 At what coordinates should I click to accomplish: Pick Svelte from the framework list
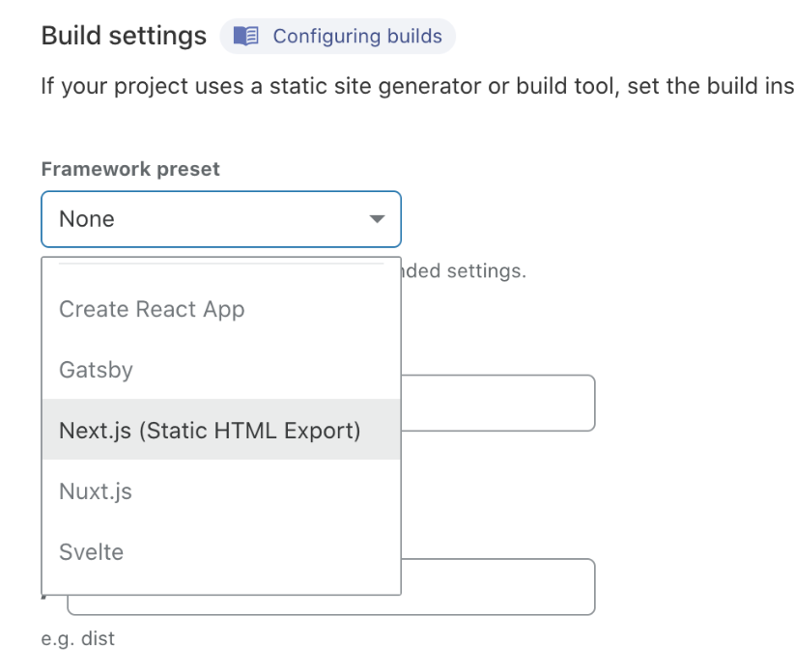(x=221, y=551)
